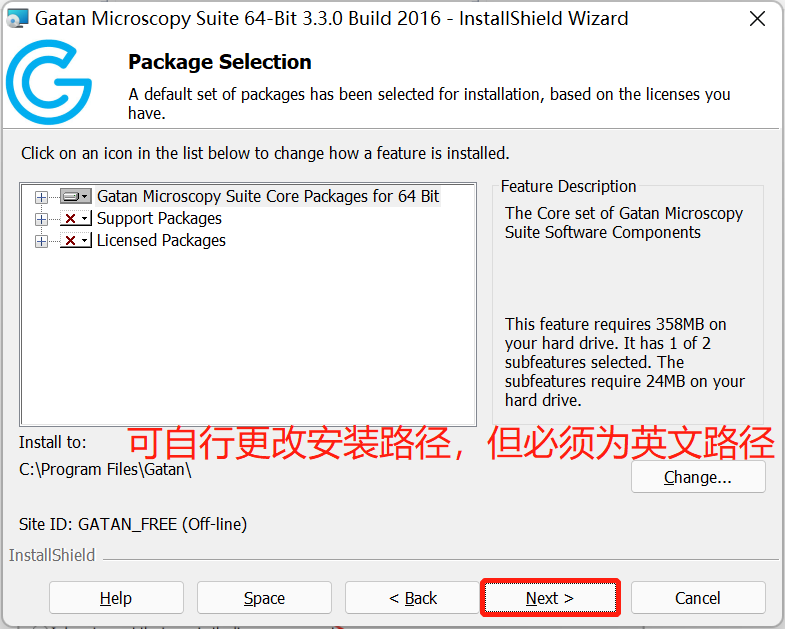The height and width of the screenshot is (629, 785).
Task: Expand the Gatan Microscopy Suite Core Packages node
Action: (42, 197)
